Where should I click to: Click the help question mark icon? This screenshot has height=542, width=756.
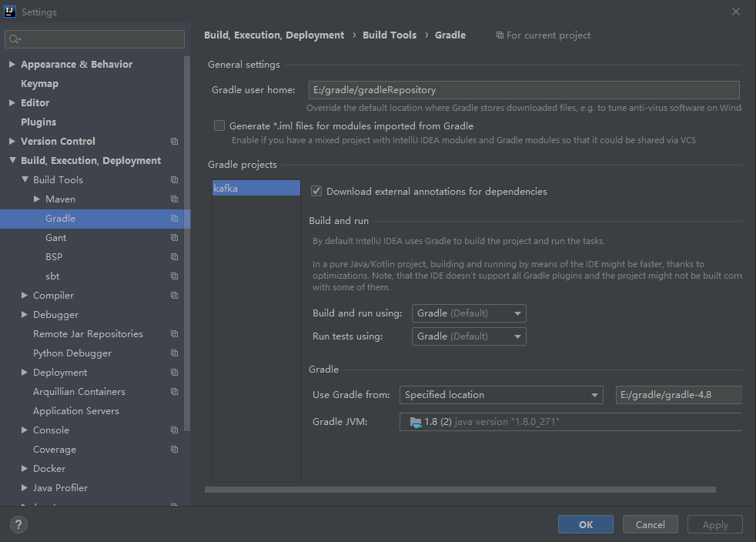18,524
